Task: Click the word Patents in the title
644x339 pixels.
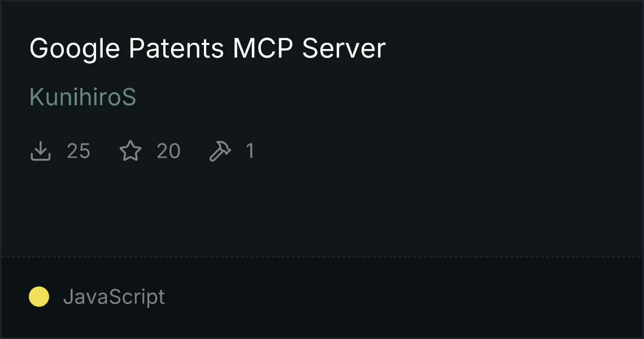Action: click(x=176, y=49)
